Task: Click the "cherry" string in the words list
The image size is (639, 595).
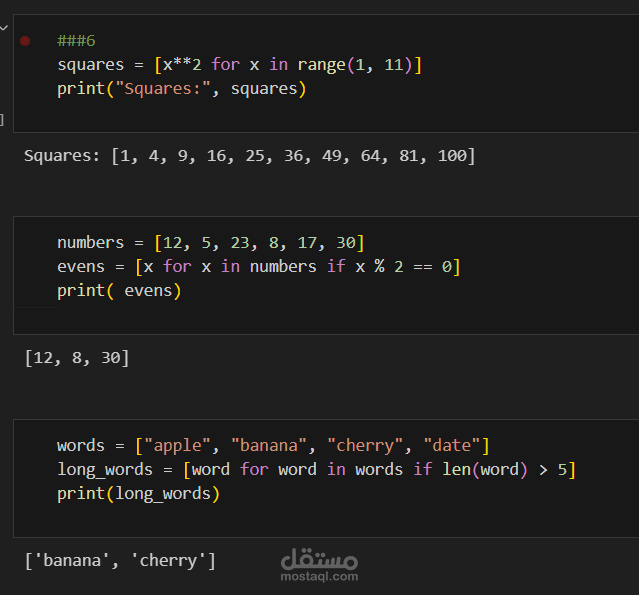Action: 365,445
